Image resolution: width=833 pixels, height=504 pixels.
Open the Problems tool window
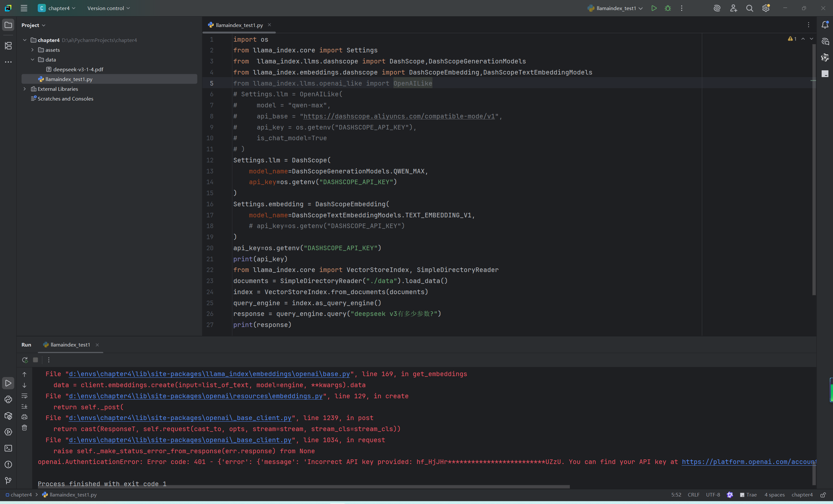point(8,464)
